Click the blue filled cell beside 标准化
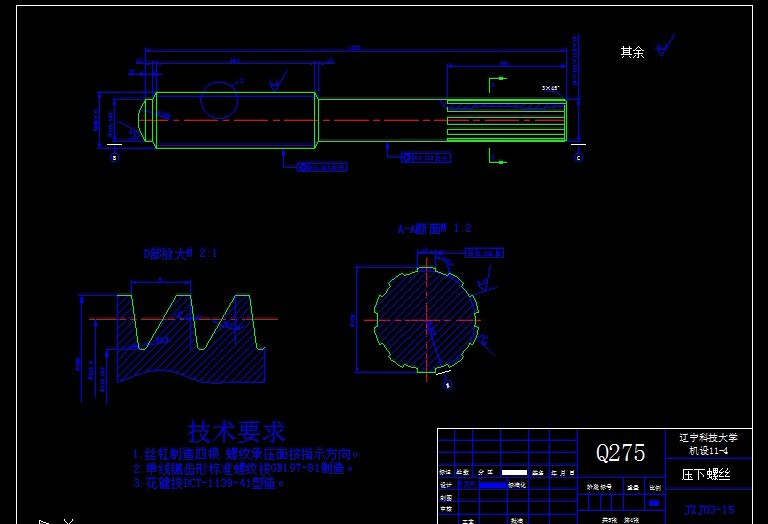Viewport: 768px width, 524px height. pos(493,485)
